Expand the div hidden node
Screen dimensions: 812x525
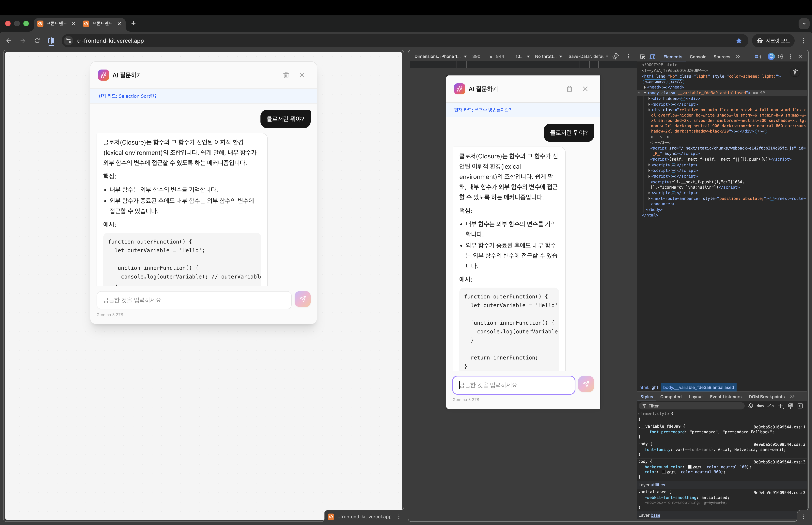[x=649, y=99]
